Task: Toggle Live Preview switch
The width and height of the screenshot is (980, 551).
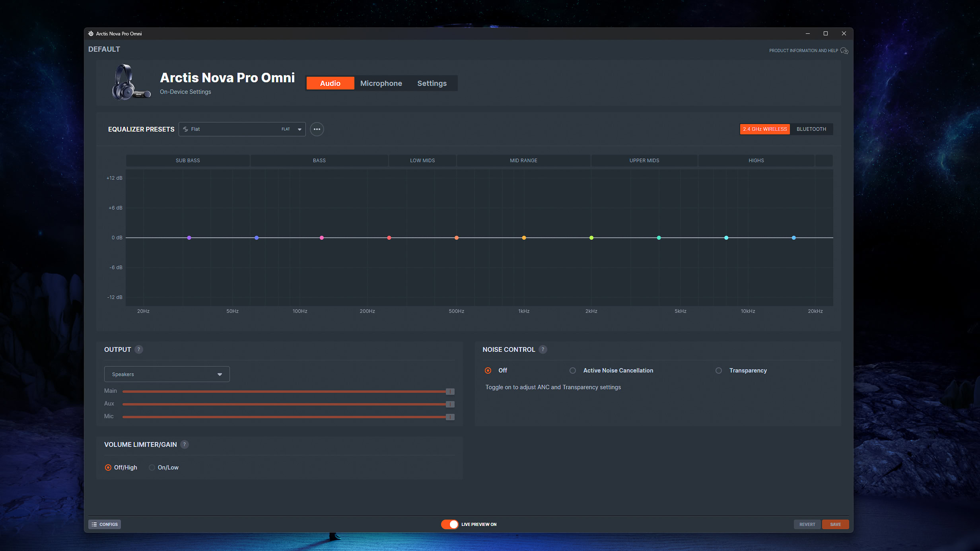Action: coord(449,524)
